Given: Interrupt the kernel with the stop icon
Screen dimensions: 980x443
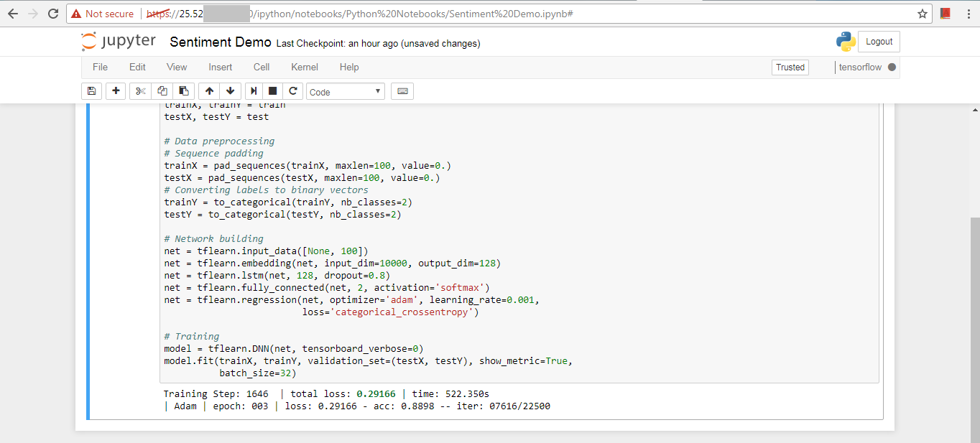Looking at the screenshot, I should 273,90.
